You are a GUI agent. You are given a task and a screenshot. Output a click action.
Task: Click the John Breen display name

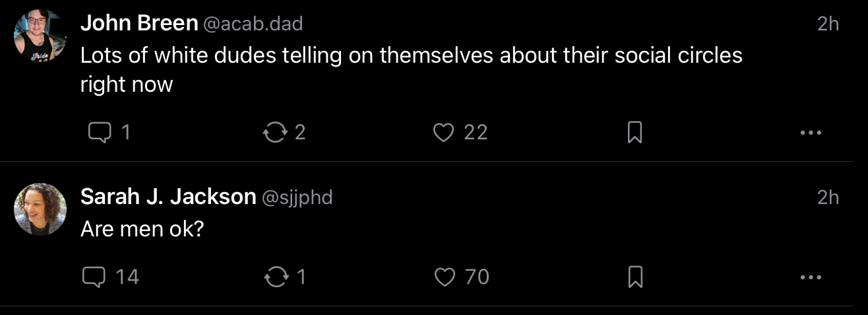pos(139,24)
